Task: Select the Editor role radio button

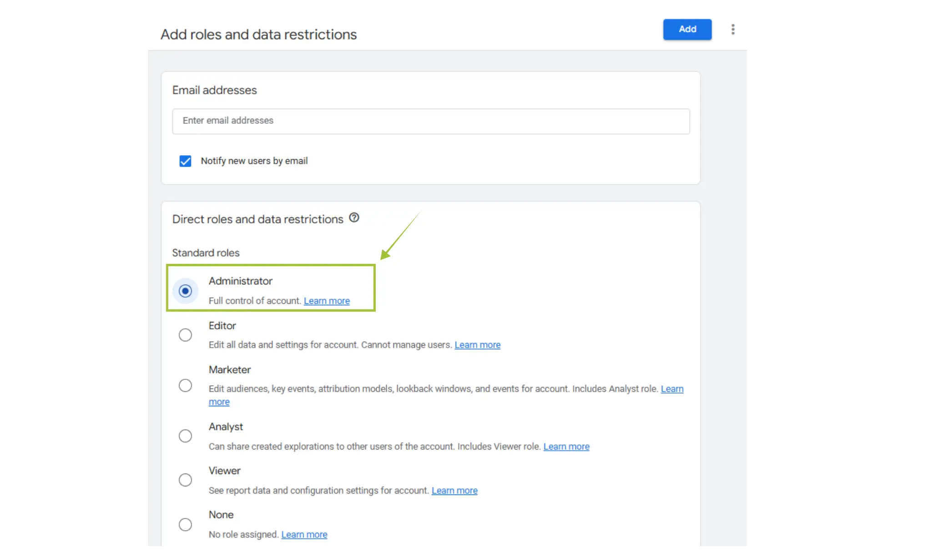Action: pos(185,335)
